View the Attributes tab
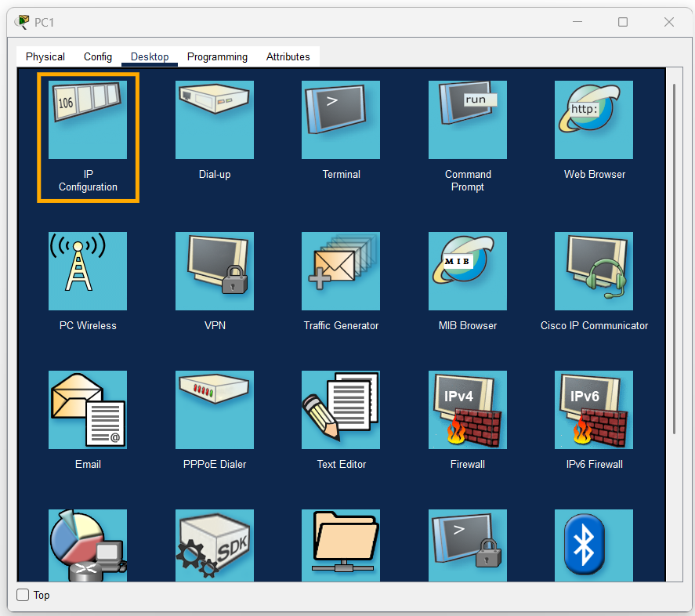The height and width of the screenshot is (616, 695). tap(288, 56)
